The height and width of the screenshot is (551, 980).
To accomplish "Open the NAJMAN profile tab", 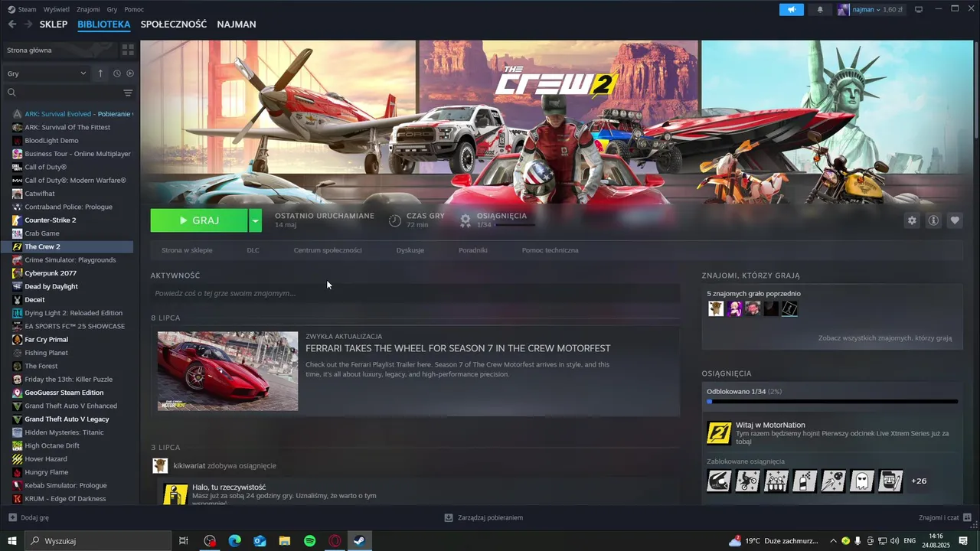I will (x=237, y=24).
